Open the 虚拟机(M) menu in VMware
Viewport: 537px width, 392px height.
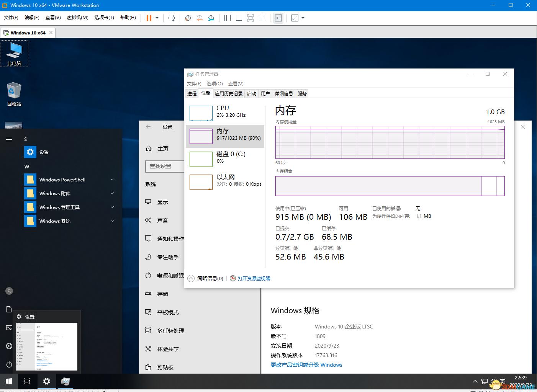pos(77,18)
